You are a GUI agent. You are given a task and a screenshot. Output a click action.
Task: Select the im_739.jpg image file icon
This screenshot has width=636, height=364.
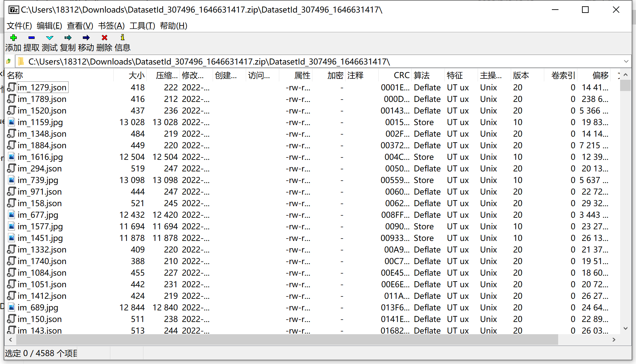[x=11, y=180]
